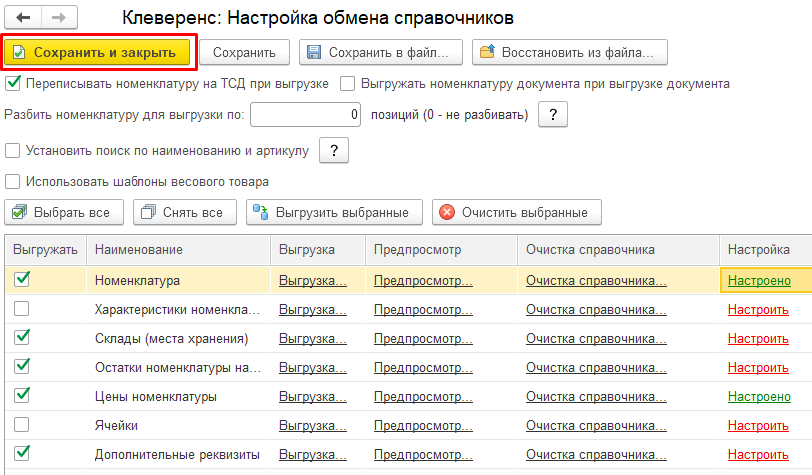Click 'Наименование' column header

(x=179, y=250)
